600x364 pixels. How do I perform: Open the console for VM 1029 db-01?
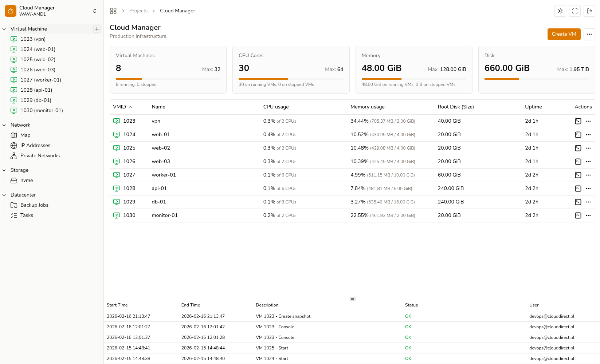coord(578,202)
